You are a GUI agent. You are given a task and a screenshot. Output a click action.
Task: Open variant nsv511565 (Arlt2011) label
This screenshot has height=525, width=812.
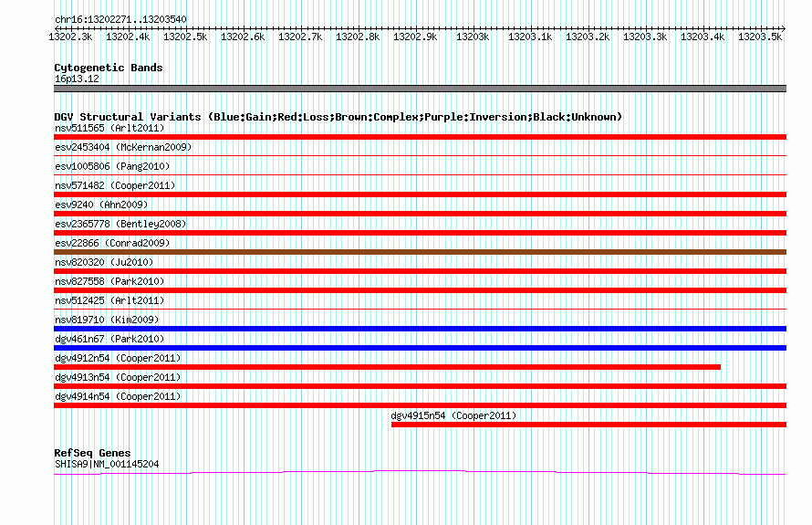[x=109, y=128]
